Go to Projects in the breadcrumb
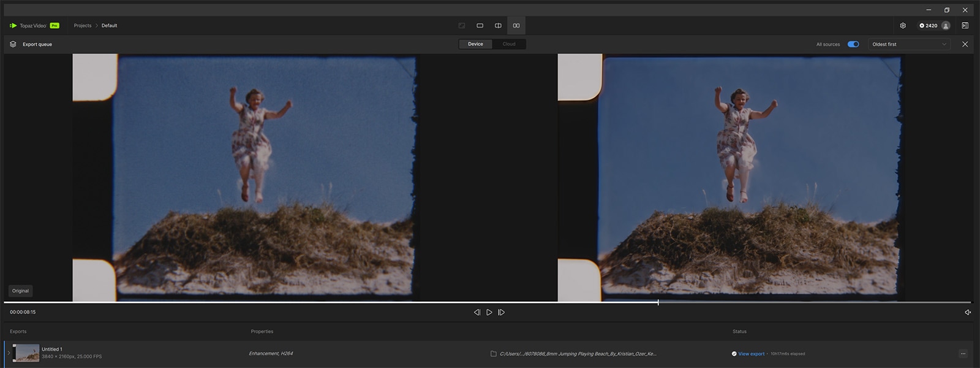Image resolution: width=980 pixels, height=368 pixels. click(x=82, y=26)
